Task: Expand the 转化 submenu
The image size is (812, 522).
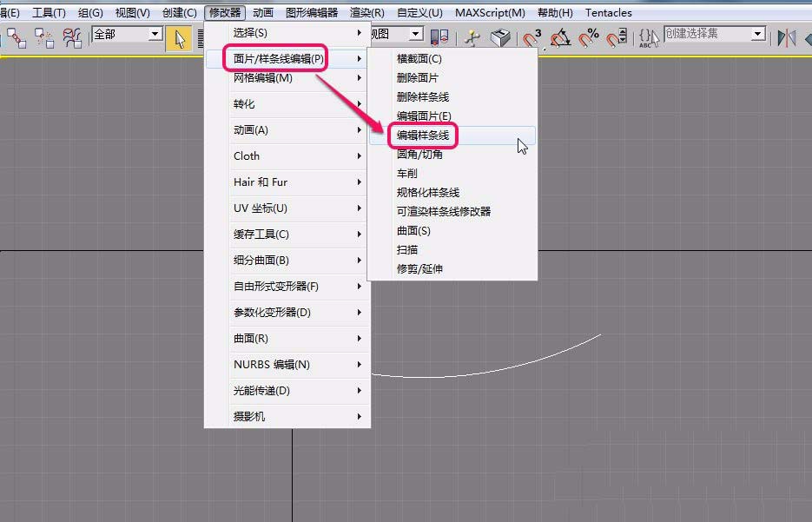Action: (288, 104)
